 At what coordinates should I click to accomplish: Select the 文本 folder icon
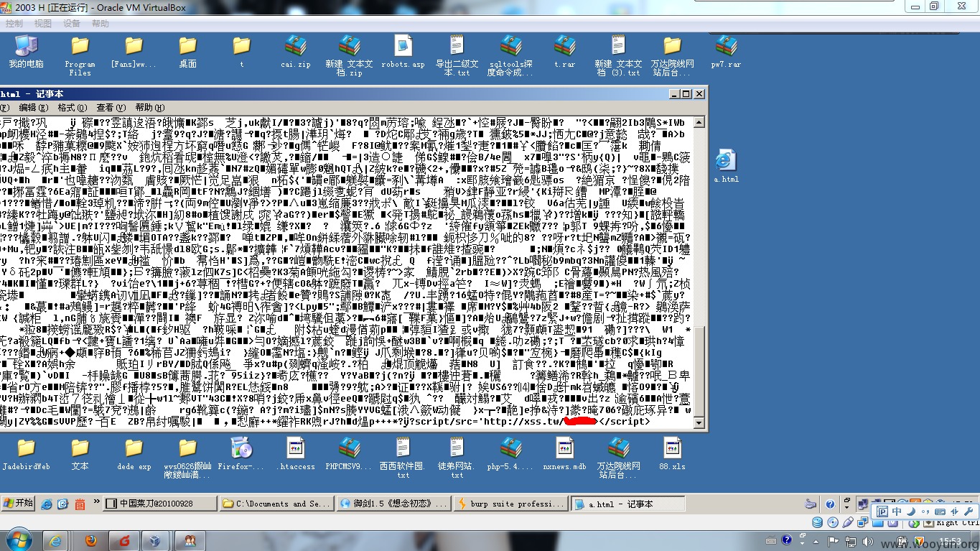point(80,454)
